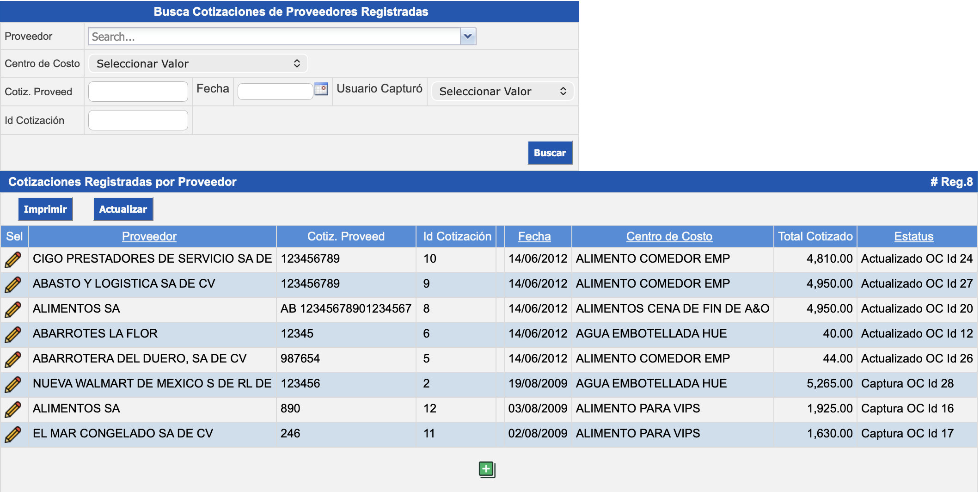Screen dimensions: 980x492
Task: Sort table by Proveedor column
Action: 149,236
